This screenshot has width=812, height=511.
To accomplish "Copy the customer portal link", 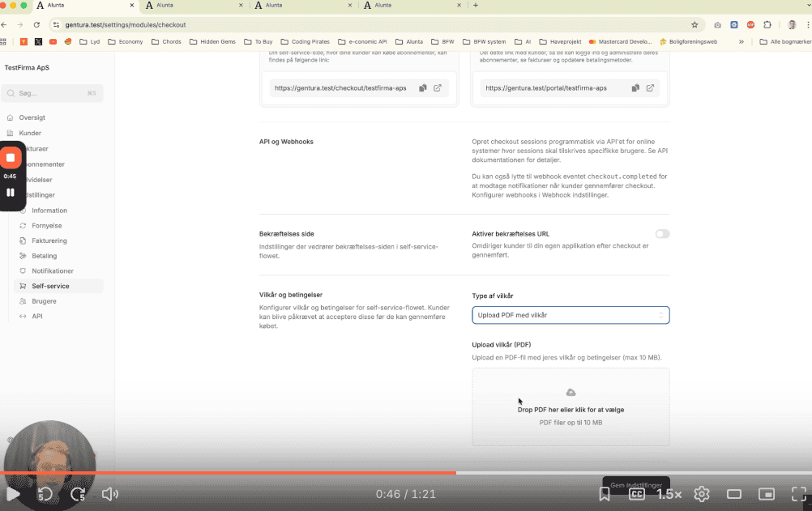I will tap(635, 87).
